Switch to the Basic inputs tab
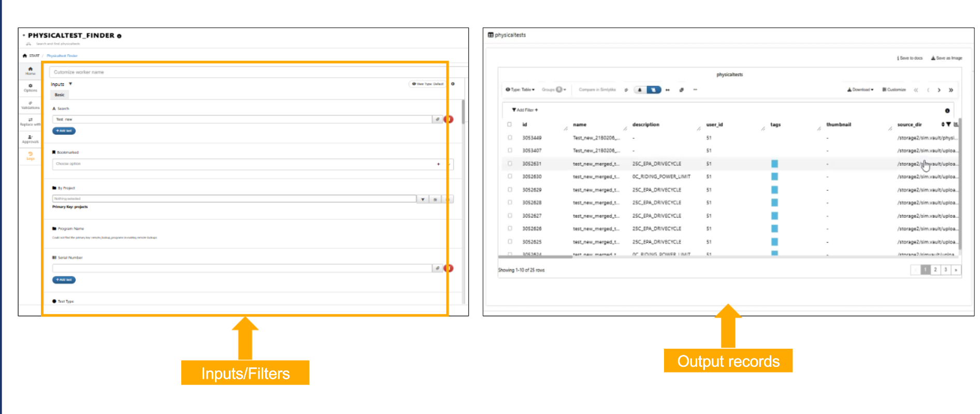Image resolution: width=980 pixels, height=414 pixels. [x=60, y=95]
